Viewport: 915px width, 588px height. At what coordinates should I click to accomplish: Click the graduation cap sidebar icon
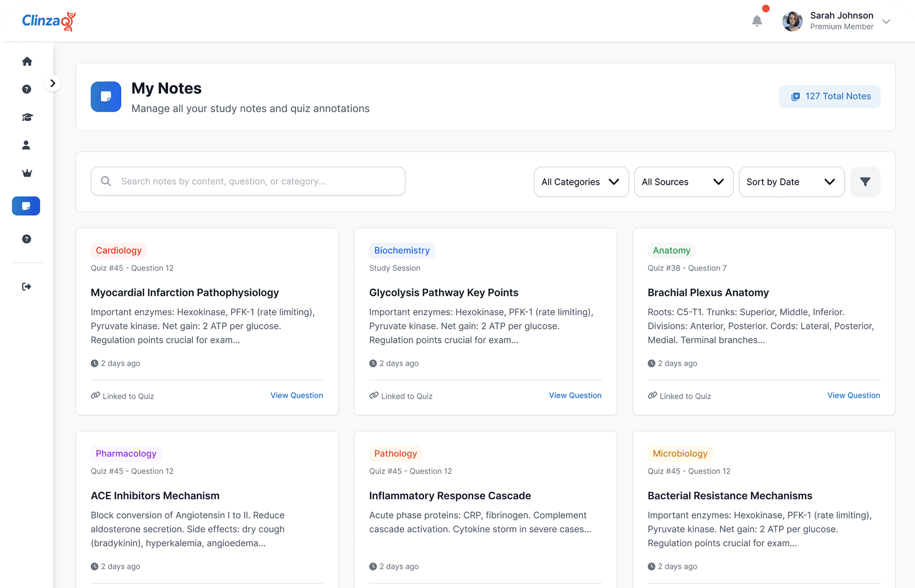pyautogui.click(x=27, y=117)
